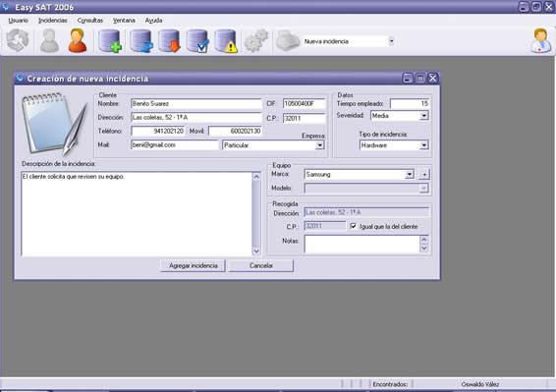
Task: Open the Ventana menu
Action: tap(124, 21)
